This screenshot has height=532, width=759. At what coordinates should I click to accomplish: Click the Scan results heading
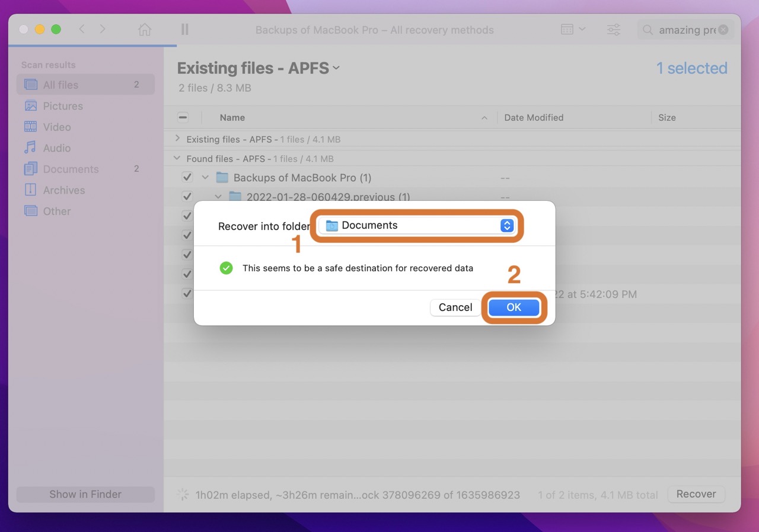[49, 65]
